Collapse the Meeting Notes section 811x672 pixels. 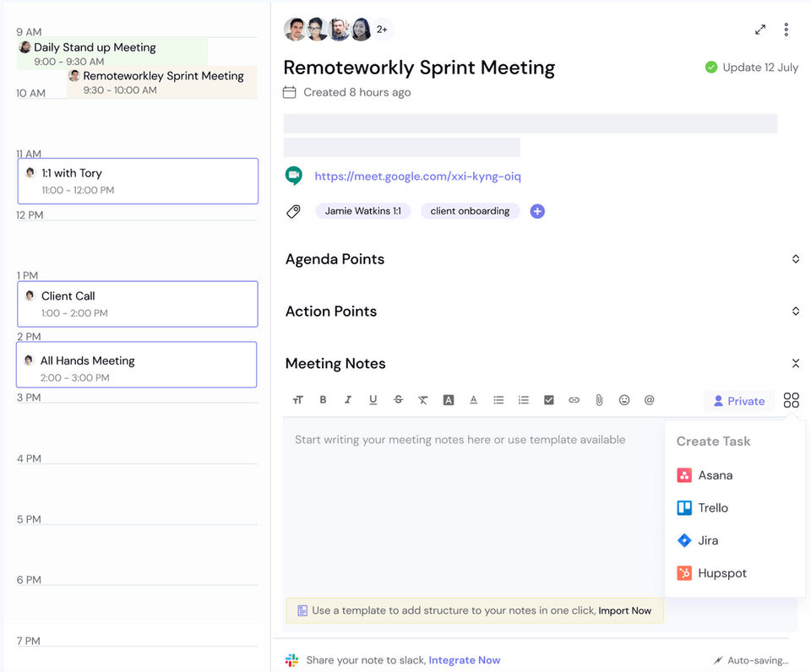[x=795, y=364]
